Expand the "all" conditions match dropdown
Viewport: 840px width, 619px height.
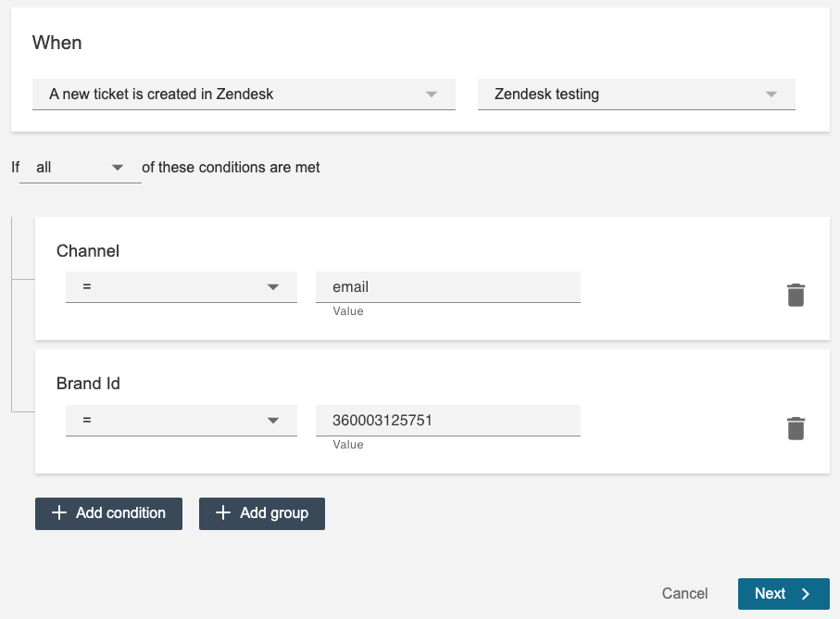(117, 168)
